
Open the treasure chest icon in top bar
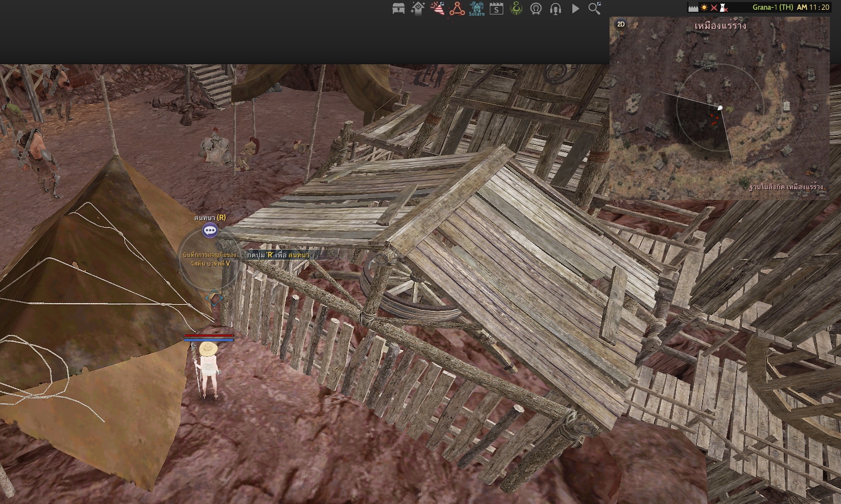(x=398, y=9)
